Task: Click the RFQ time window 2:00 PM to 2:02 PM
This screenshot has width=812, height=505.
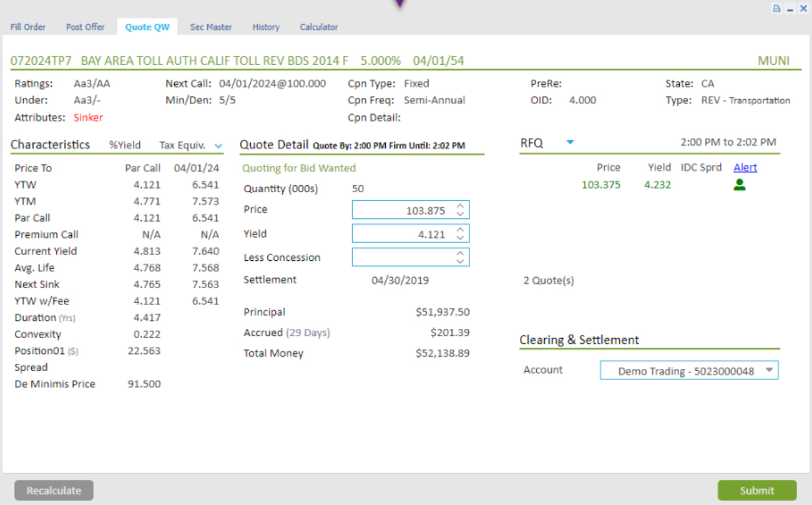Action: 728,142
